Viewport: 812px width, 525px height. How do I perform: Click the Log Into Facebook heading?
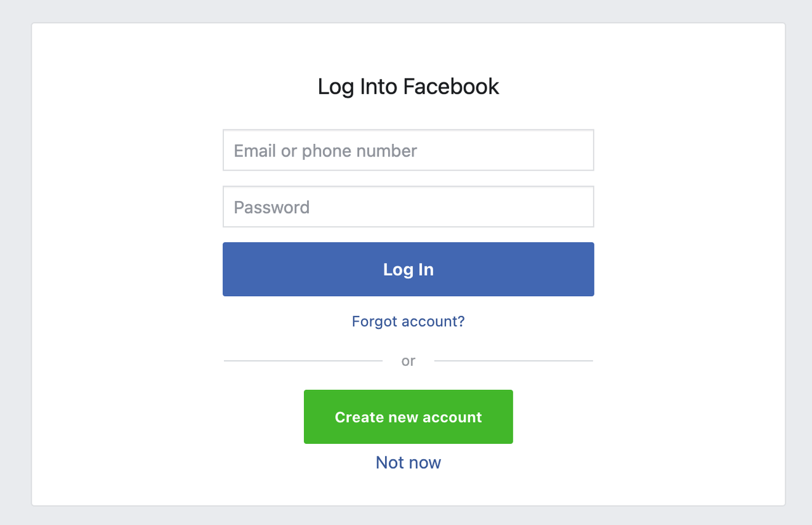408,86
